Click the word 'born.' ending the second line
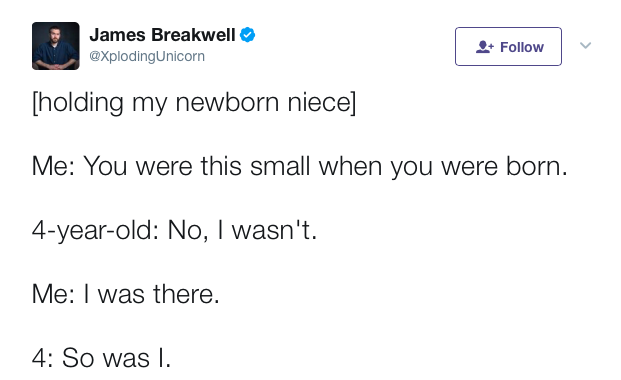The height and width of the screenshot is (380, 621). [537, 166]
